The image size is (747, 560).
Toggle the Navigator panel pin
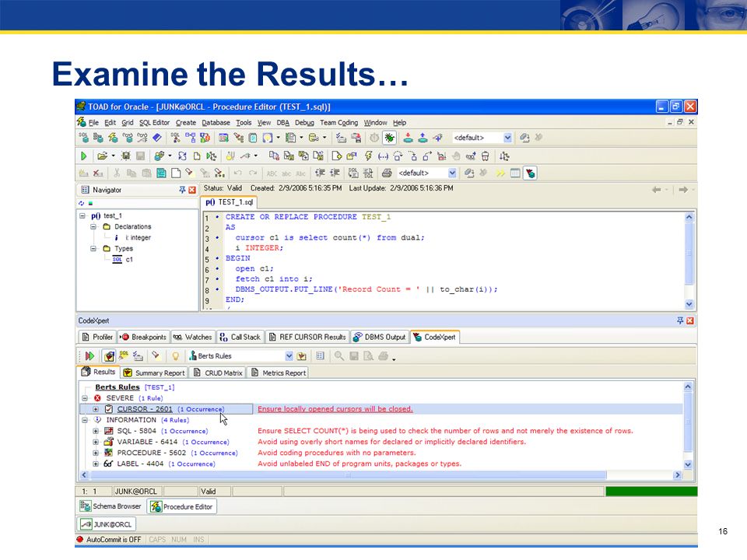coord(182,190)
